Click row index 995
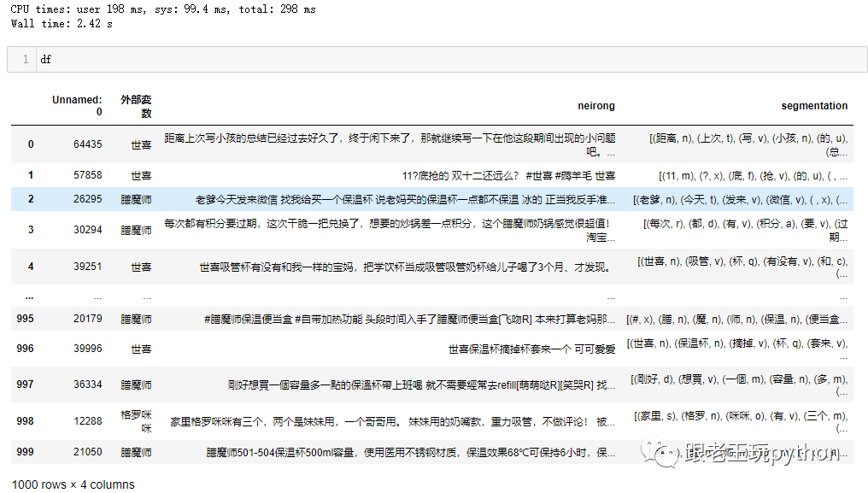 click(26, 319)
